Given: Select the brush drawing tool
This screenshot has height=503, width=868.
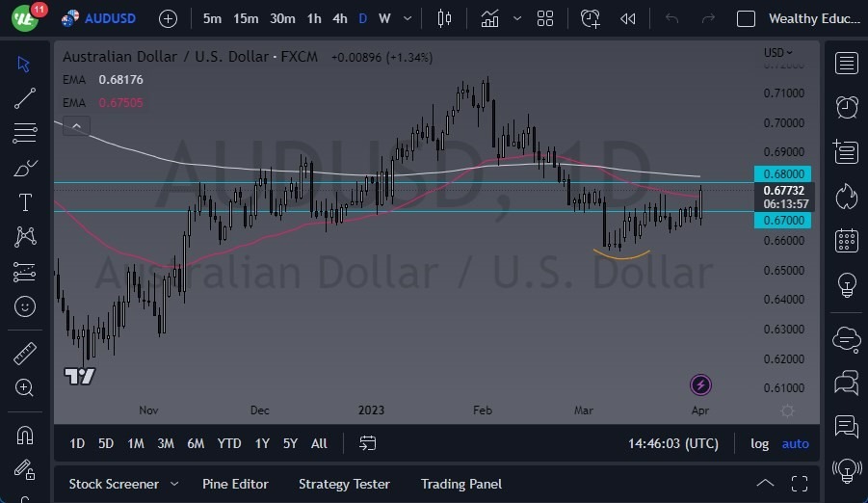Looking at the screenshot, I should [25, 168].
